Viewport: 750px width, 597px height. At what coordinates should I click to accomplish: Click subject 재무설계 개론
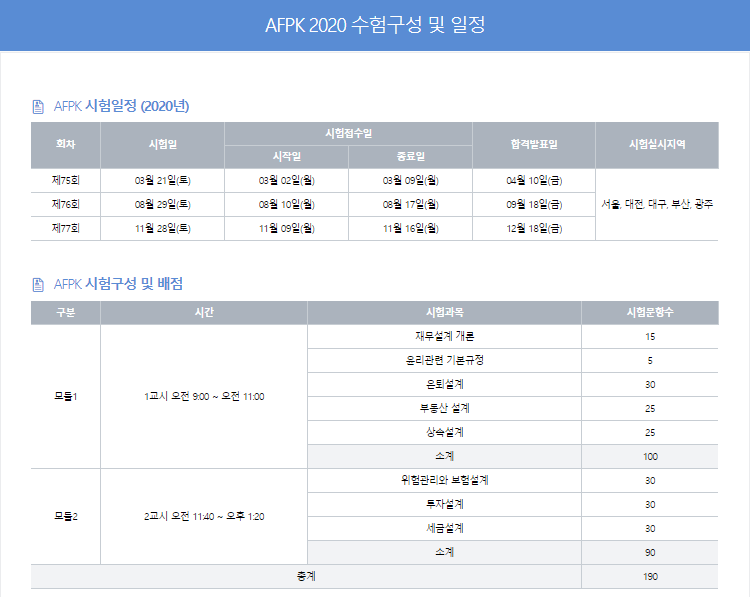click(444, 336)
